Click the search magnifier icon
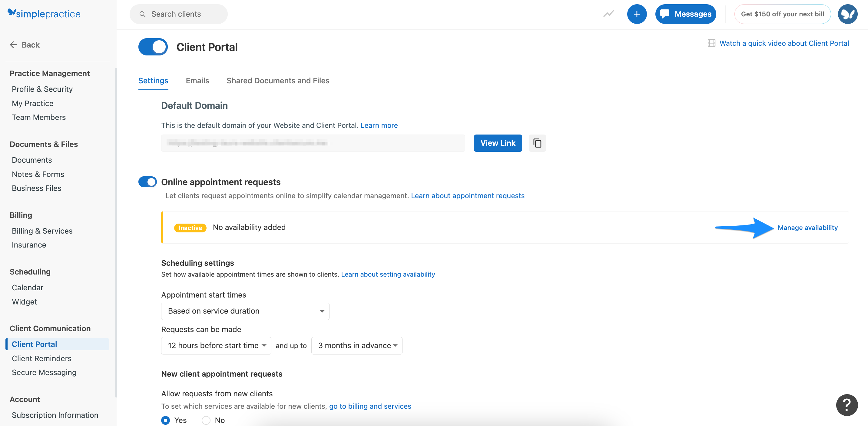Image resolution: width=868 pixels, height=426 pixels. click(x=143, y=14)
